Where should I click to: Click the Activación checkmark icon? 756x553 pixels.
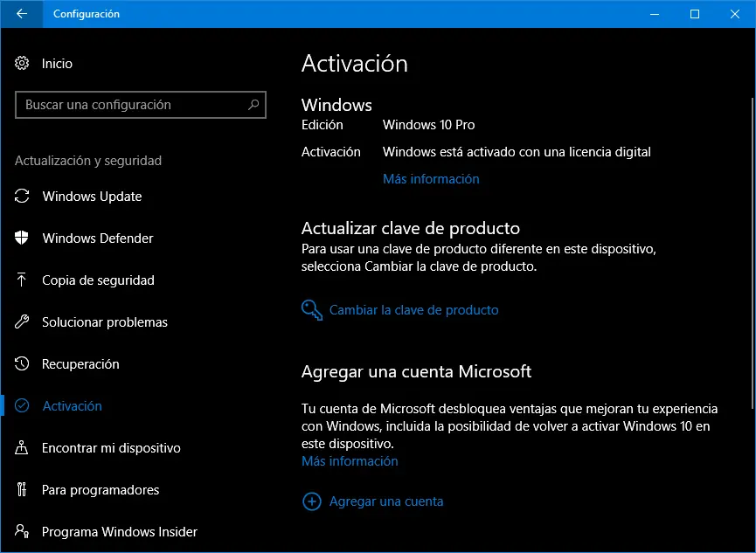(22, 405)
